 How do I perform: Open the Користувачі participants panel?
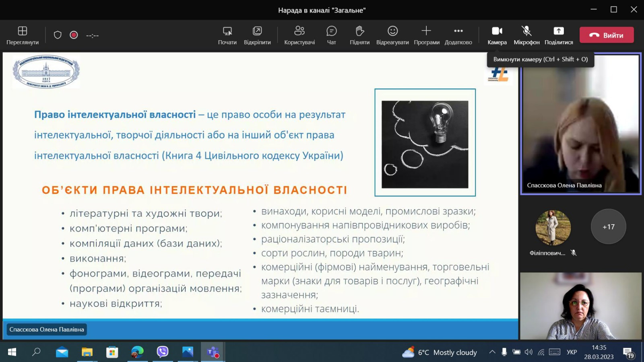tap(299, 35)
